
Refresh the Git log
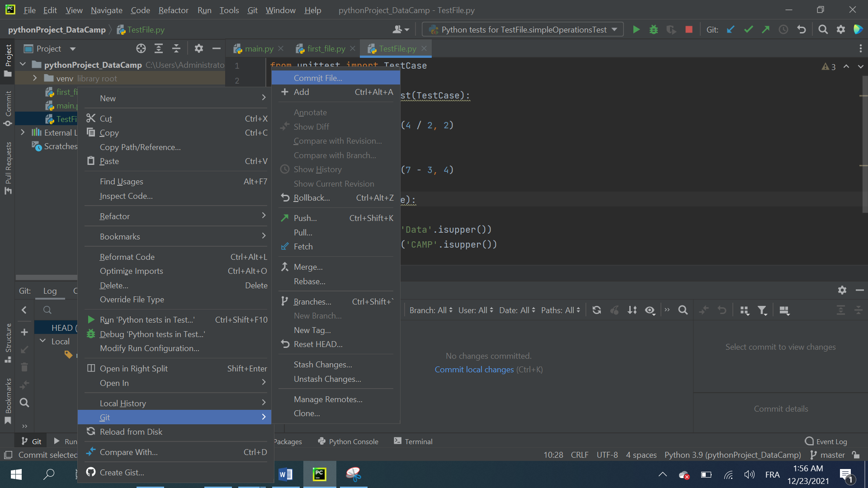click(597, 310)
